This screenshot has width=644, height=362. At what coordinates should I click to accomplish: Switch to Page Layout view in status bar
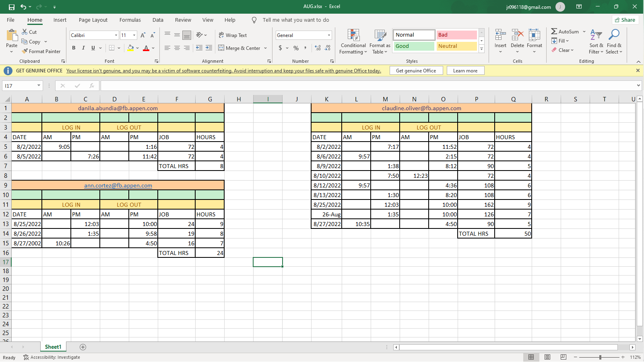[x=547, y=357]
